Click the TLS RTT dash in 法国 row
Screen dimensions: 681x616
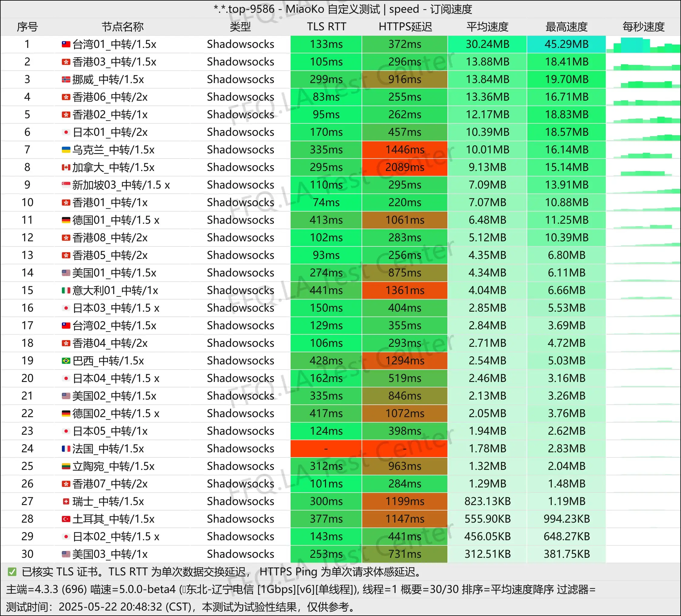[326, 449]
